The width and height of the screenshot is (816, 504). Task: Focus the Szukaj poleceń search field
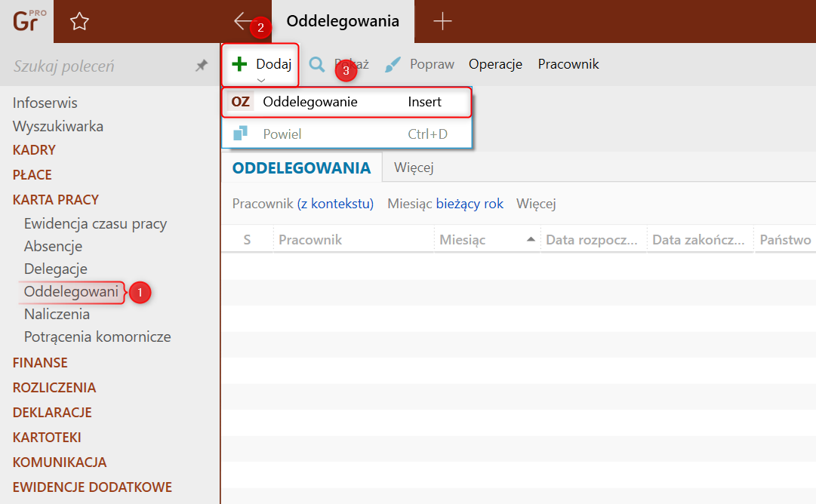click(x=99, y=66)
